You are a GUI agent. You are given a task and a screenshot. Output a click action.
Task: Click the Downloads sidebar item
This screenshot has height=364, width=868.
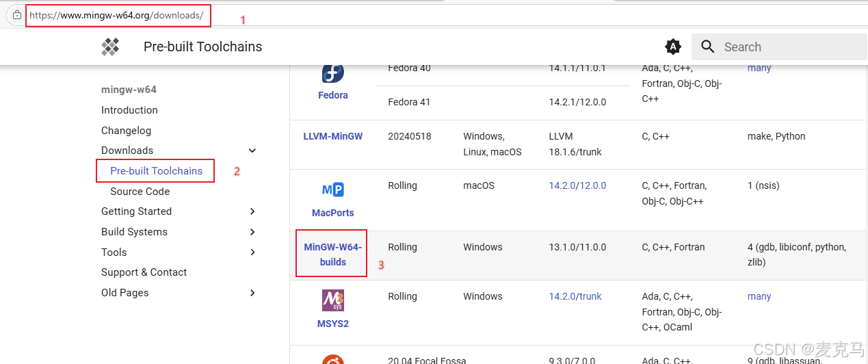coord(127,151)
